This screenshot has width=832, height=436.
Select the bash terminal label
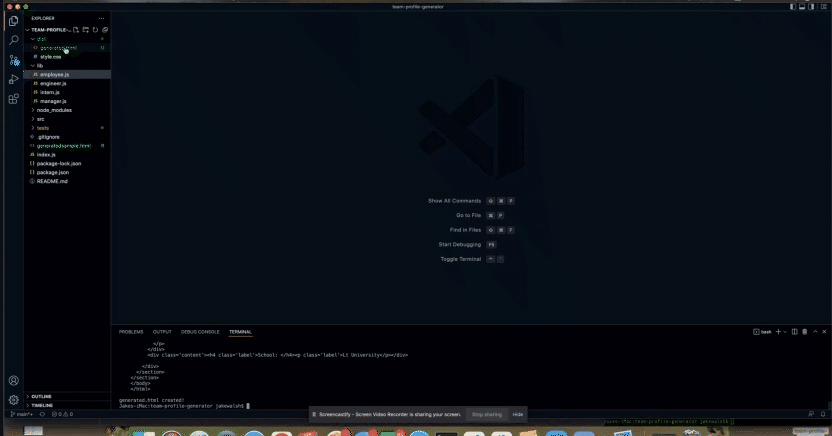tap(762, 332)
